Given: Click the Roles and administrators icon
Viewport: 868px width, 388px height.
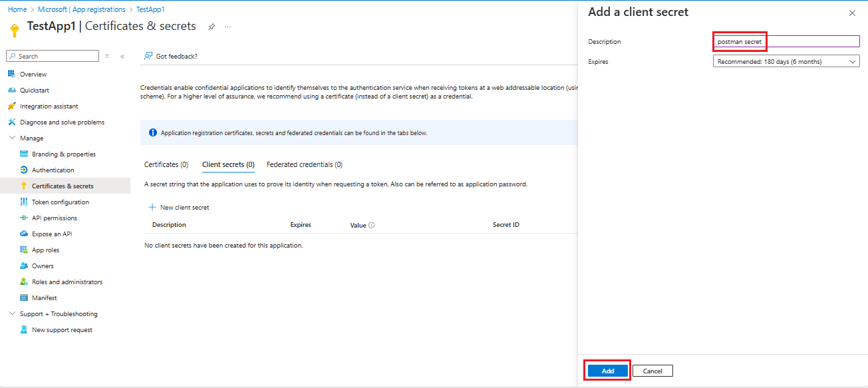Looking at the screenshot, I should click(24, 282).
